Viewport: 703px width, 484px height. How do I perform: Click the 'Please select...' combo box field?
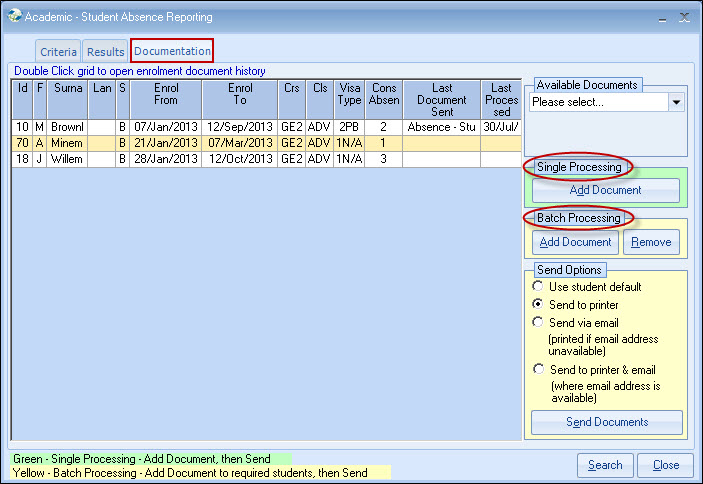tap(598, 102)
